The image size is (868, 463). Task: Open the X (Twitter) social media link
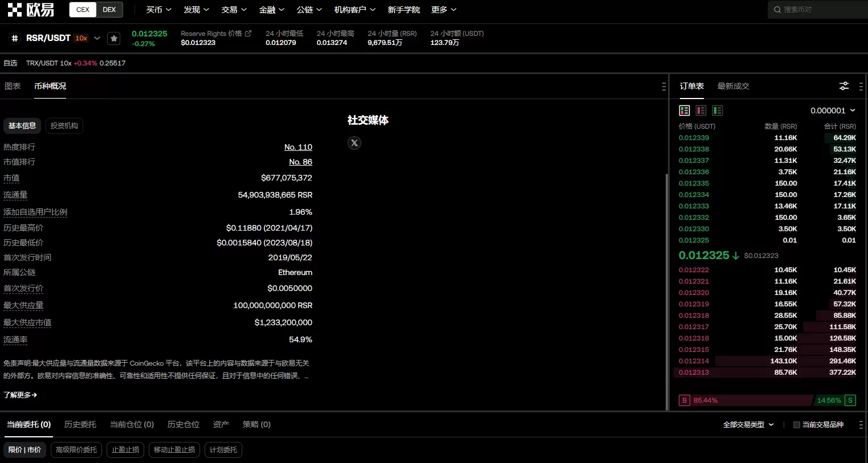pos(354,143)
